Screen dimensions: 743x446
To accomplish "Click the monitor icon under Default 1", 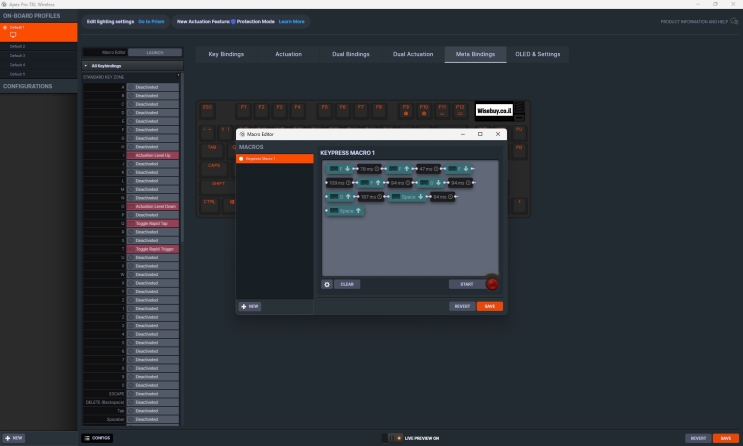I will pos(13,34).
